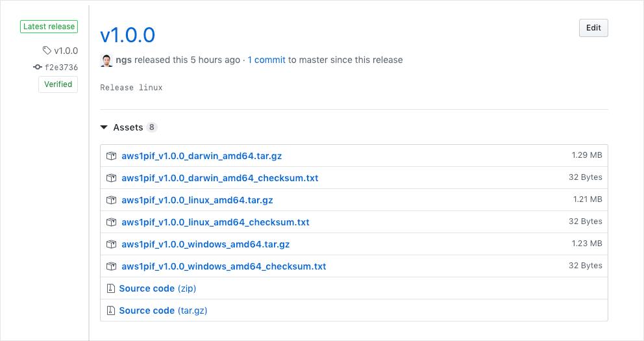Open the ngs author profile link
644x341 pixels.
pyautogui.click(x=123, y=60)
